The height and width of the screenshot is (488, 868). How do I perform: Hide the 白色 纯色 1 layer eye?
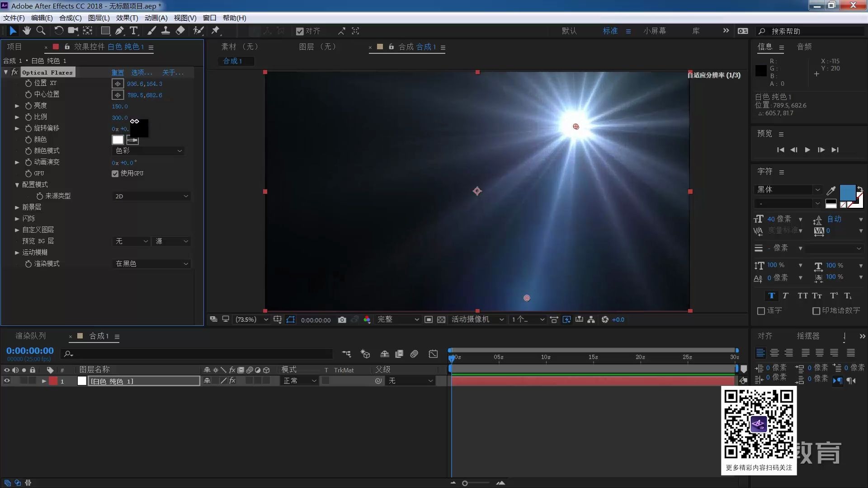click(x=7, y=381)
